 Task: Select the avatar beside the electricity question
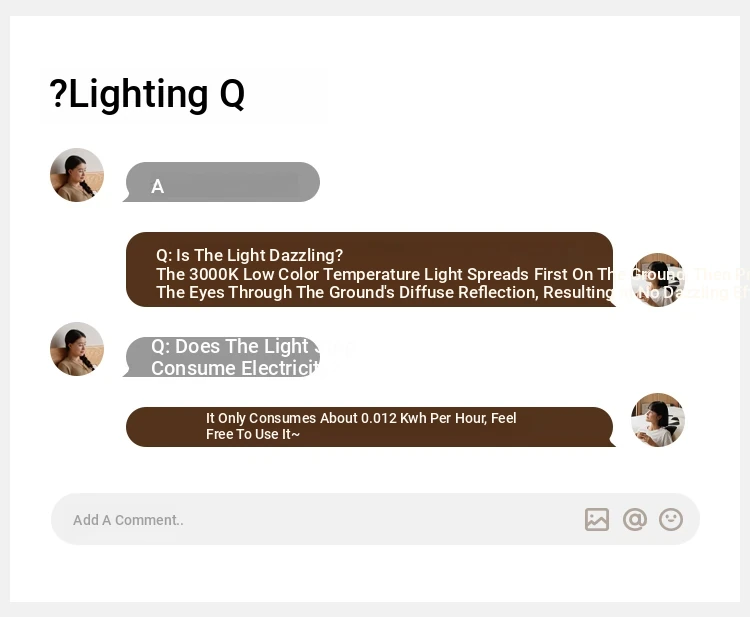(77, 349)
